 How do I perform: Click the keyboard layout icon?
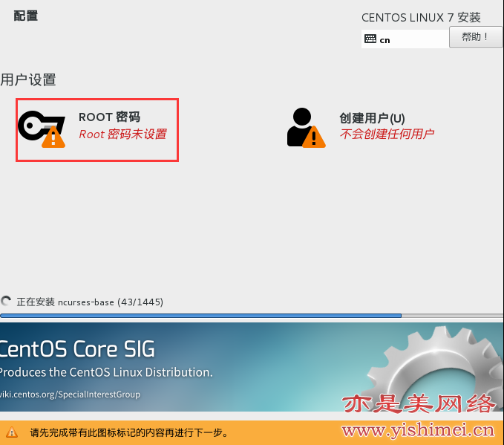click(x=370, y=39)
